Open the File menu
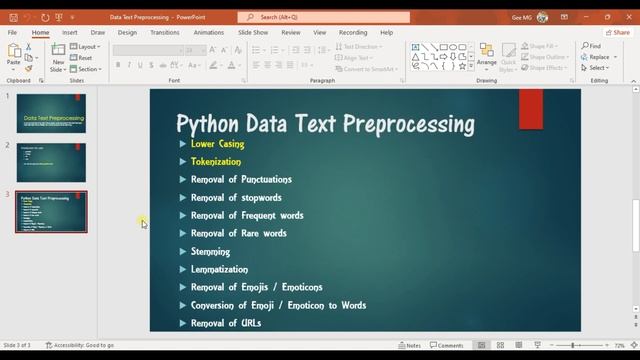Viewport: 640px width, 360px height. pos(12,32)
